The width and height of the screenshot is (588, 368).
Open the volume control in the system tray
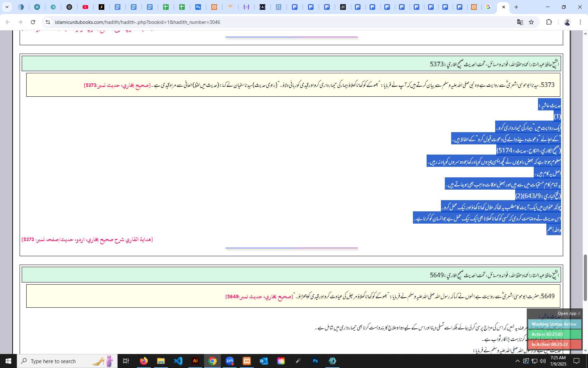(543, 361)
